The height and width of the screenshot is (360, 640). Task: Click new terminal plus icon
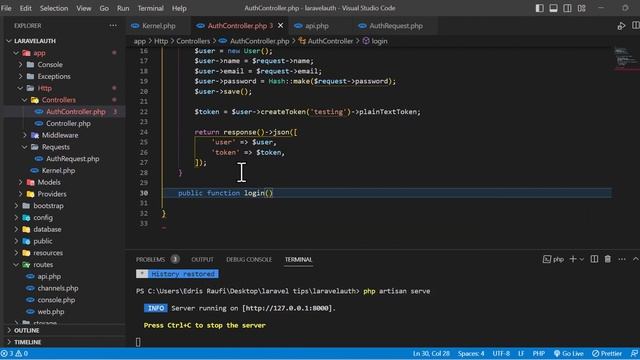point(573,259)
